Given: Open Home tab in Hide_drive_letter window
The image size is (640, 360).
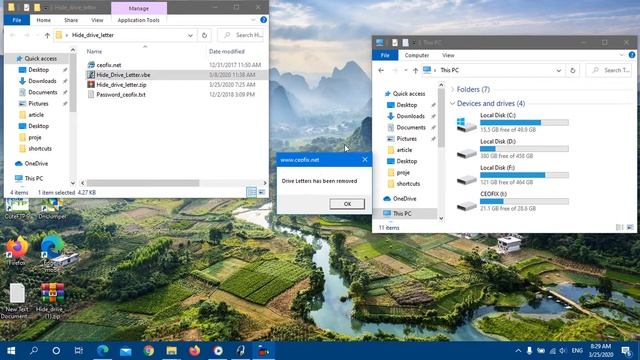Looking at the screenshot, I should 44,20.
